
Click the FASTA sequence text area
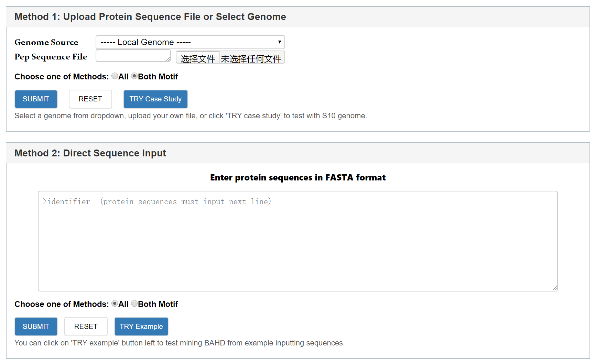(297, 241)
